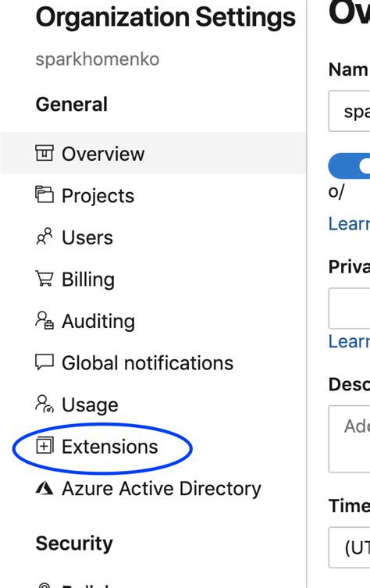Click the Azure Active Directory triangle icon
Screen dimensions: 370x588
(x=44, y=488)
